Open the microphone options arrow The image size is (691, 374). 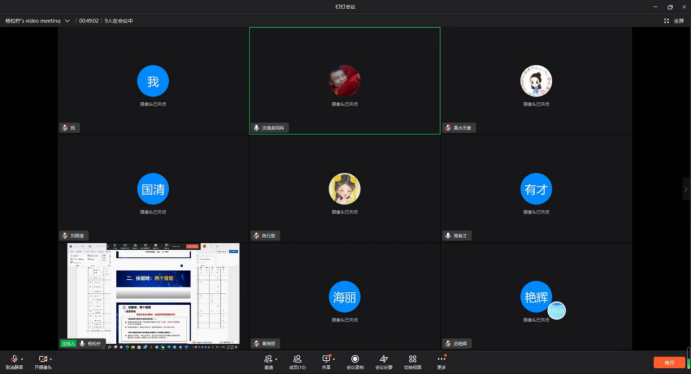coord(22,359)
